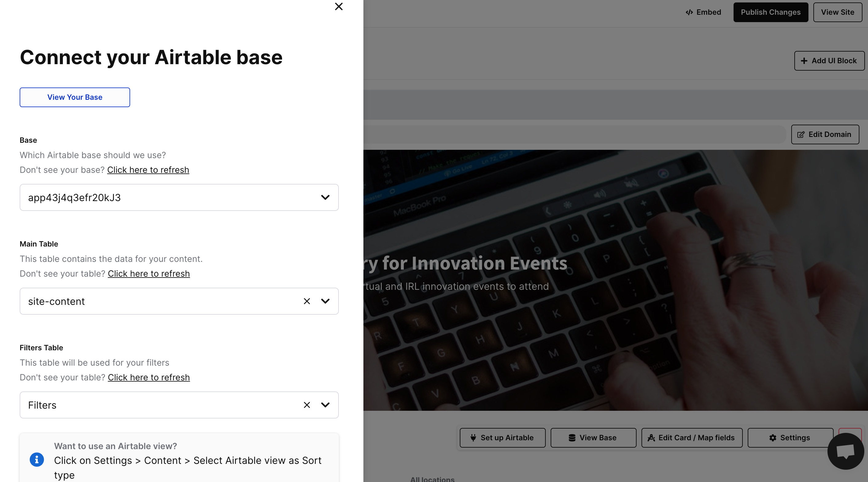Click the gear icon on Settings
The height and width of the screenshot is (482, 868).
pyautogui.click(x=773, y=437)
